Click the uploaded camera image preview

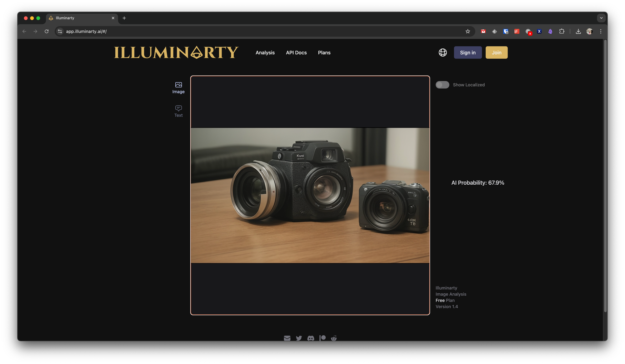[310, 195]
